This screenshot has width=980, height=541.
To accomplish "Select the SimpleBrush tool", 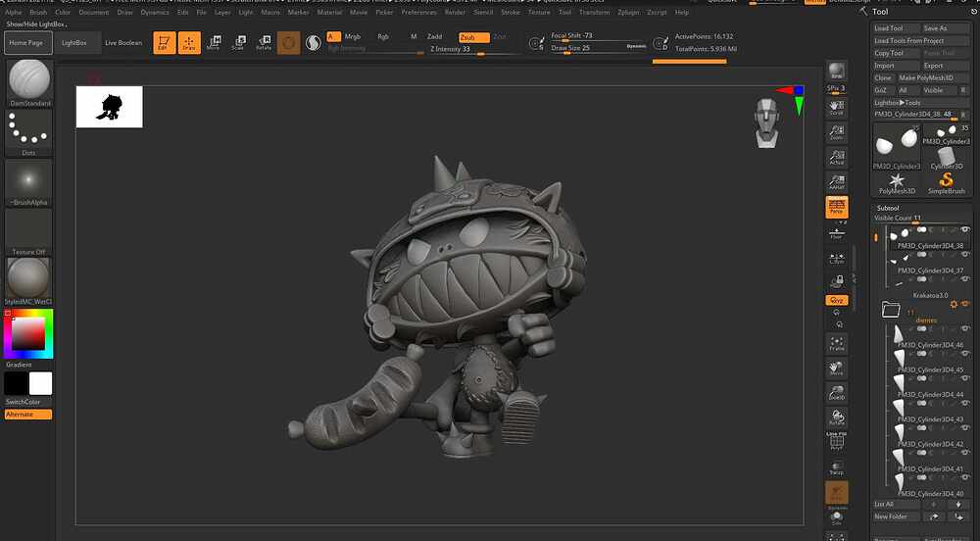I will 947,183.
